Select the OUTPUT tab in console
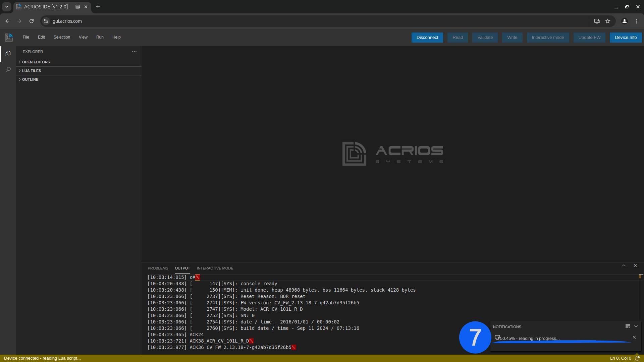Screen dimensions: 644x362 point(182,268)
